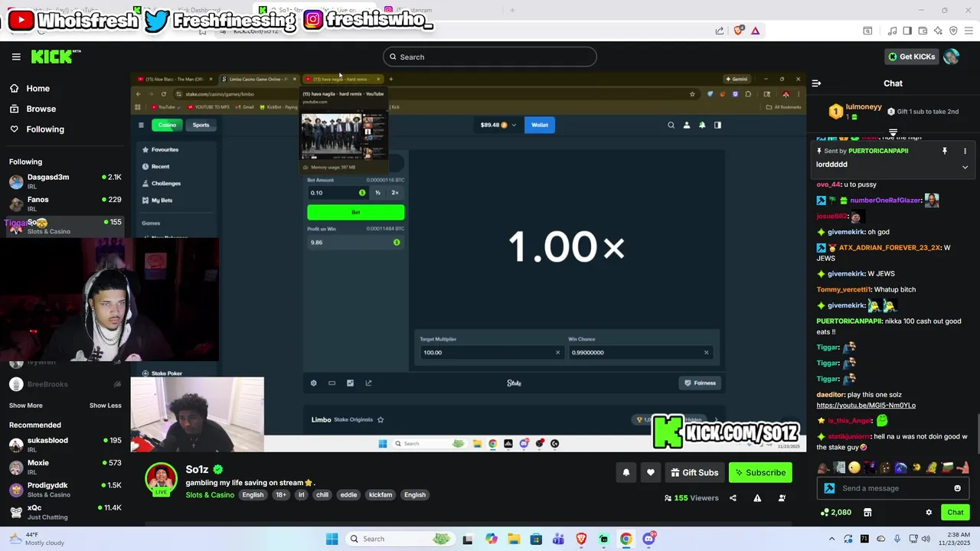The image size is (980, 551).
Task: Click the Brave browser share icon
Action: pyautogui.click(x=720, y=31)
